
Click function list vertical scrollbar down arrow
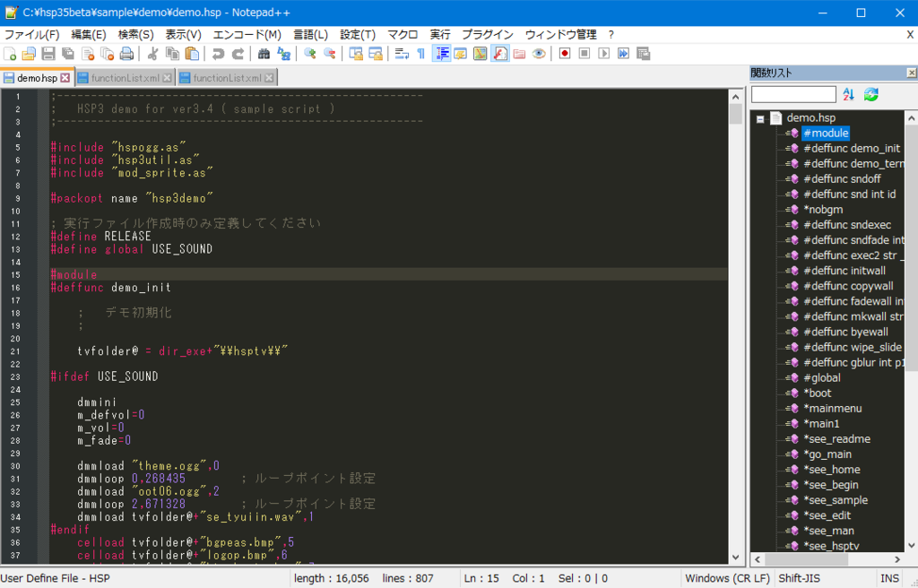912,545
